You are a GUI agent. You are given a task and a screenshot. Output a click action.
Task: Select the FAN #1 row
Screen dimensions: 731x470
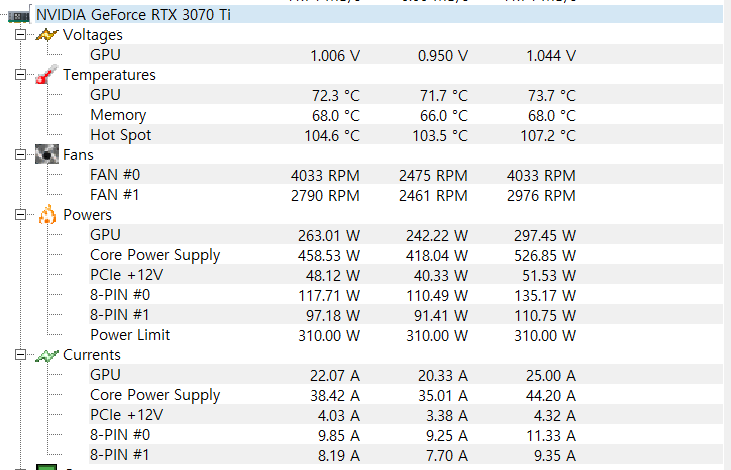click(x=406, y=195)
